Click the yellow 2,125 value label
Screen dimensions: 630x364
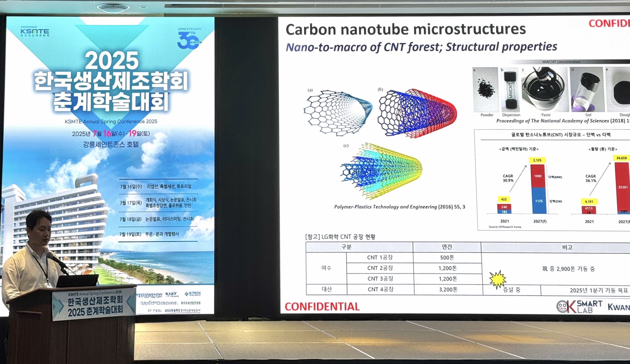tap(537, 160)
